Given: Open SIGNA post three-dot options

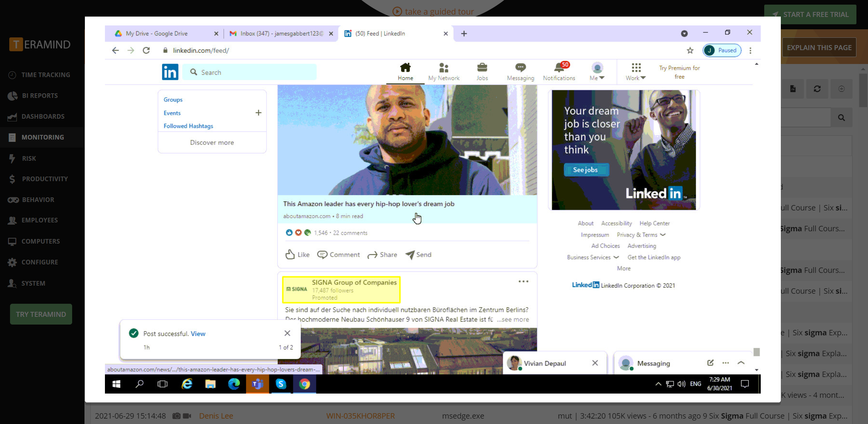Looking at the screenshot, I should tap(524, 281).
